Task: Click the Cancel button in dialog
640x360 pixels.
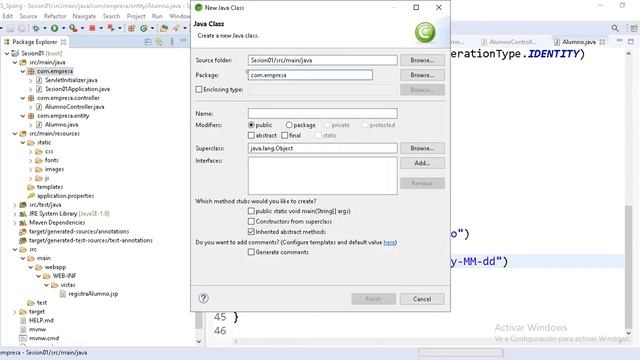Action: [x=422, y=299]
